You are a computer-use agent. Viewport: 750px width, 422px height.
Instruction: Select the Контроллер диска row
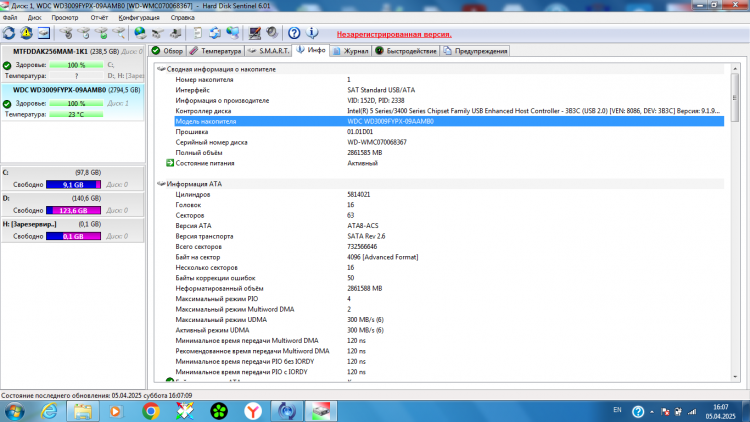coord(449,111)
